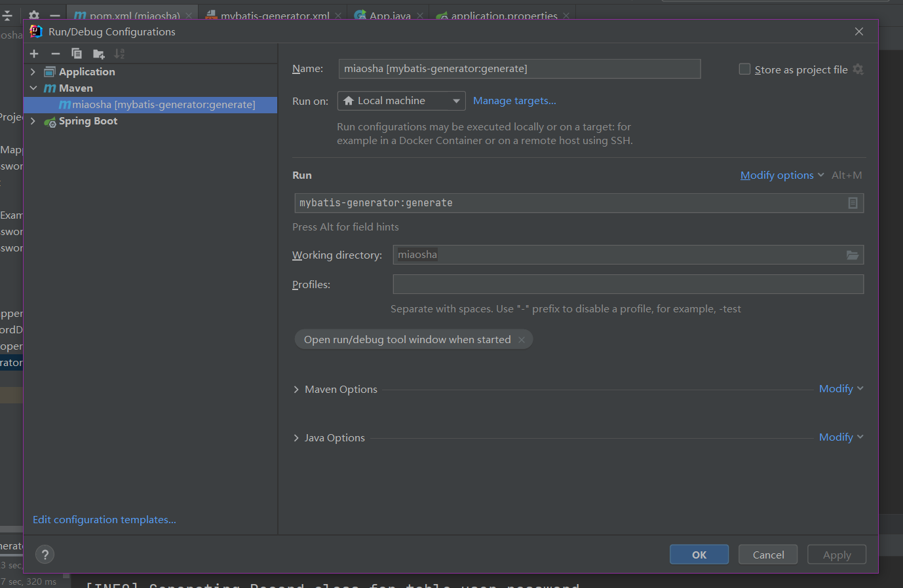Enable Store as project file checkbox
Viewport: 903px width, 588px height.
point(744,69)
